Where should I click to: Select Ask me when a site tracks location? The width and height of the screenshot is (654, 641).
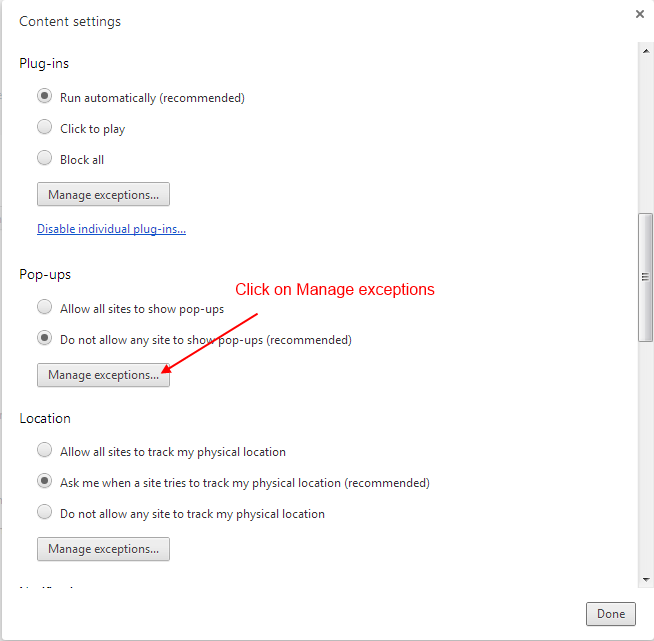pos(44,482)
